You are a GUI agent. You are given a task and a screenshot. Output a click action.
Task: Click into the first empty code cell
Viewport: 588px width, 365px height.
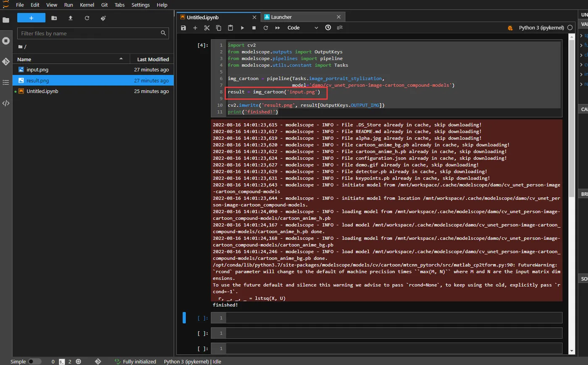coord(394,317)
